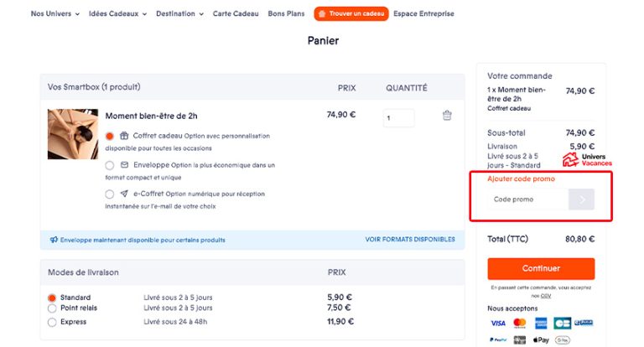Click the Mastercard payment logo
Viewport: 644px width, 347px height.
click(x=519, y=323)
